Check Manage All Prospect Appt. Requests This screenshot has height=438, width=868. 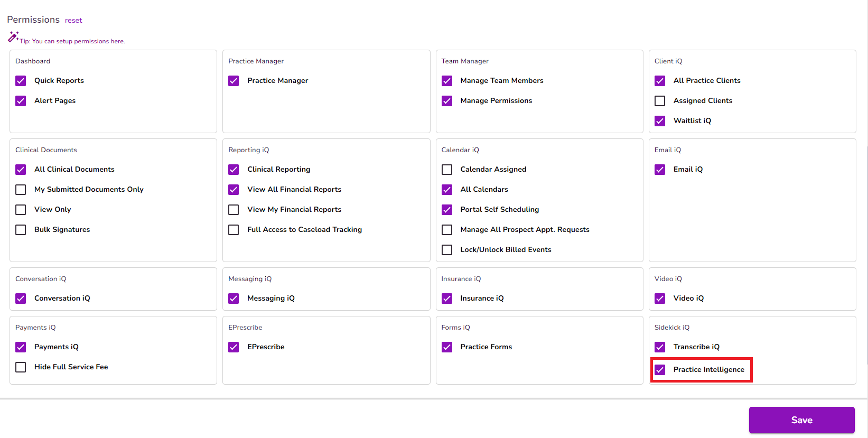pos(447,230)
